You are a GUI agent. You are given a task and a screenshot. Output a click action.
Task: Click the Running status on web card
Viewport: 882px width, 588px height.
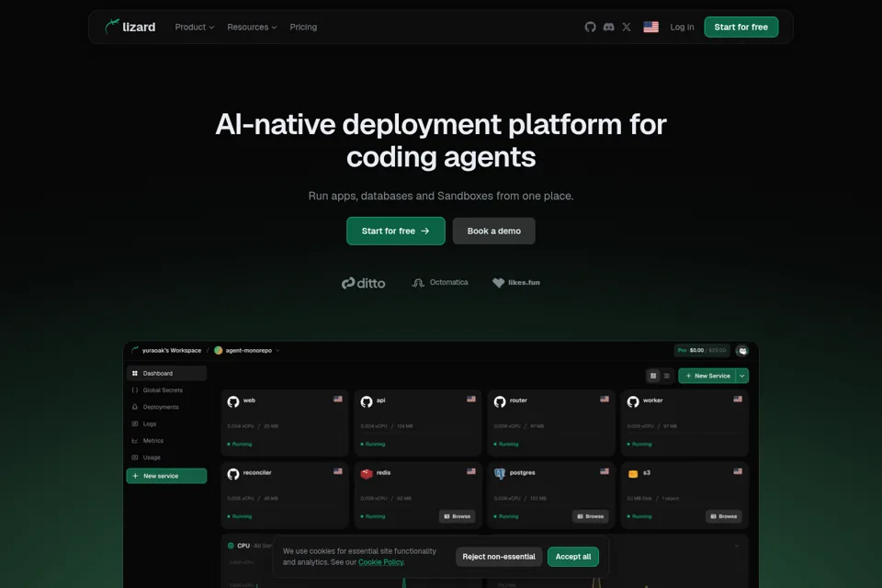240,444
